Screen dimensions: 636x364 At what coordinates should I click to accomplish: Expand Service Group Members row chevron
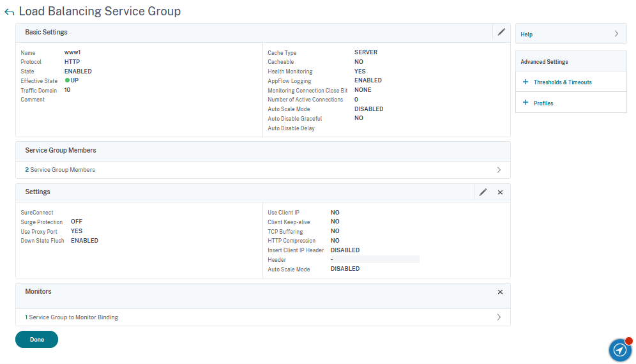(x=499, y=170)
